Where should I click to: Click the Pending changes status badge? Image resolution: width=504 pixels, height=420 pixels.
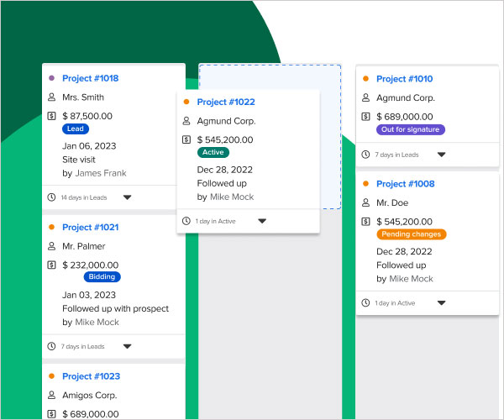click(x=412, y=234)
